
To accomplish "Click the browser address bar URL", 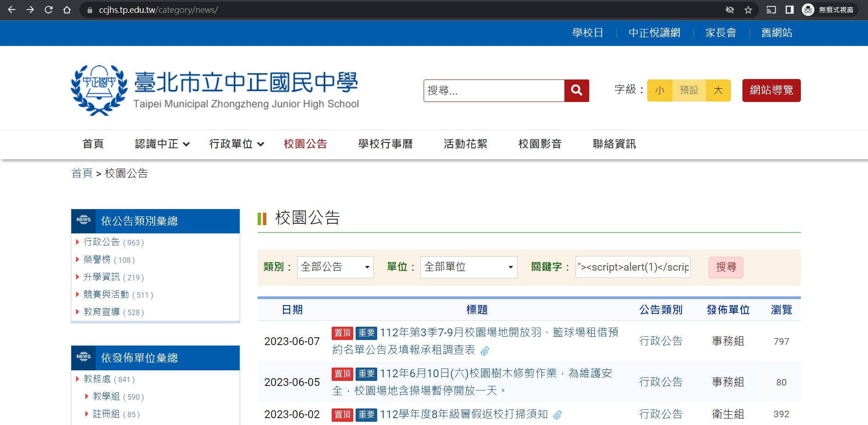I will [x=159, y=10].
